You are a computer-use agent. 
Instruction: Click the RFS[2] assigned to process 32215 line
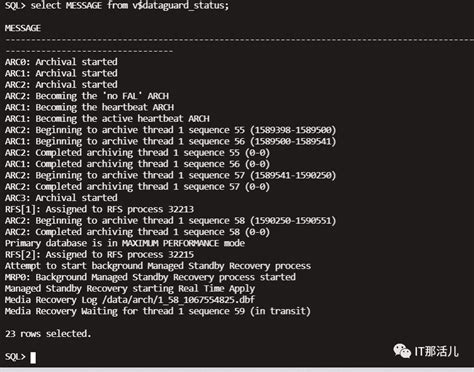click(99, 255)
